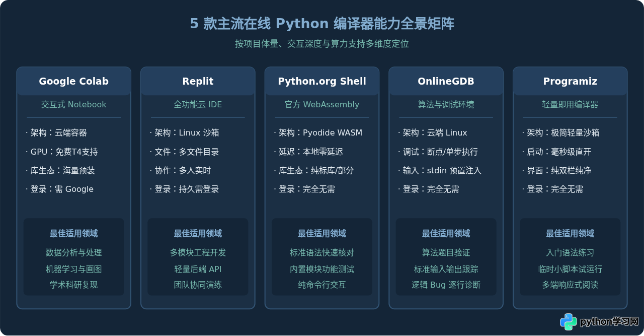644x336 pixels.
Task: Click the 输入：stdin 预置注入 line
Action: click(440, 170)
